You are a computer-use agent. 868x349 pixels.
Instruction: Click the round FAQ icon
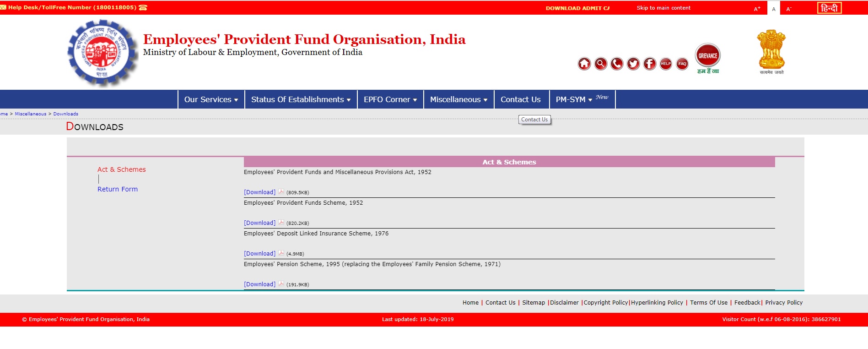pyautogui.click(x=682, y=64)
